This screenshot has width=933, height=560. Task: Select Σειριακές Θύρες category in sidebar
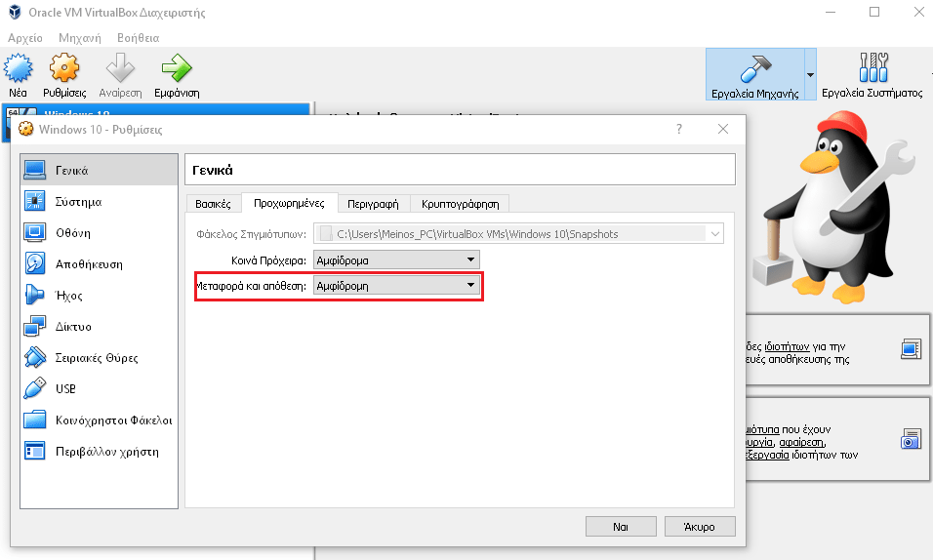tap(99, 358)
